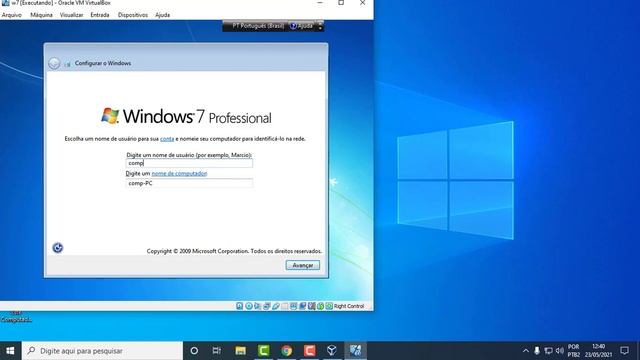This screenshot has width=640, height=360.
Task: Open the Ajuda menu in VirtualBox menu bar
Action: click(162, 15)
